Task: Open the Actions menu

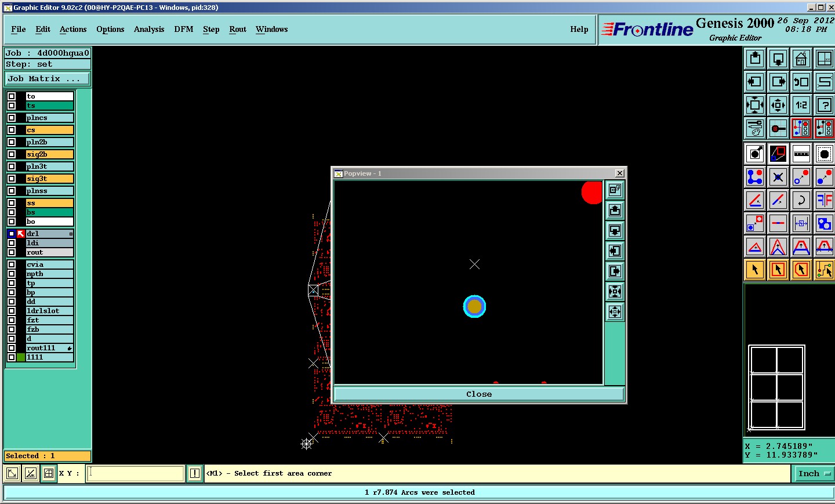Action: click(73, 29)
